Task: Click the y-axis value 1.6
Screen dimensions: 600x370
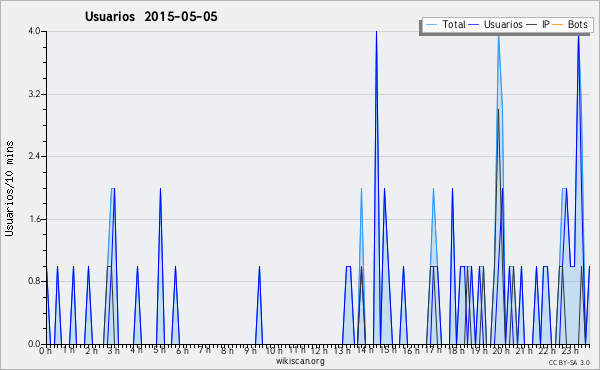Action: coord(34,219)
